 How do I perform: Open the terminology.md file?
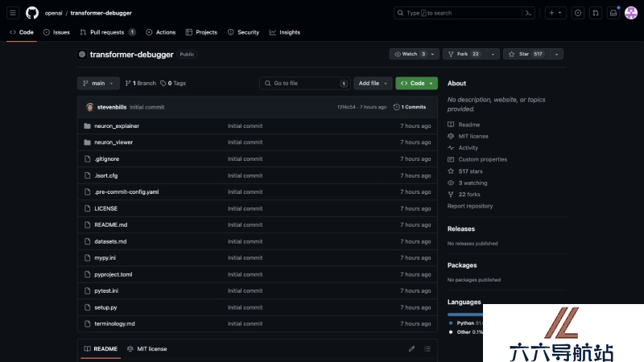[x=114, y=324]
